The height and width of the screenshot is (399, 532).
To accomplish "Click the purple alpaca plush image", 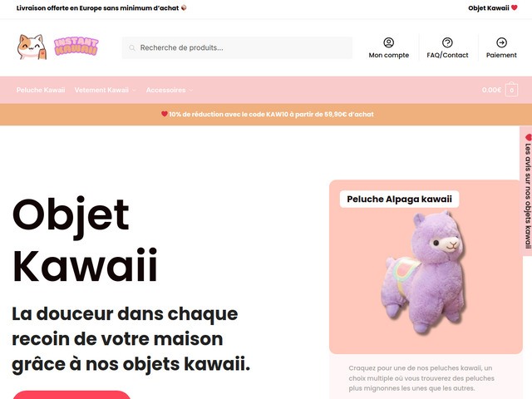I will pos(426,272).
